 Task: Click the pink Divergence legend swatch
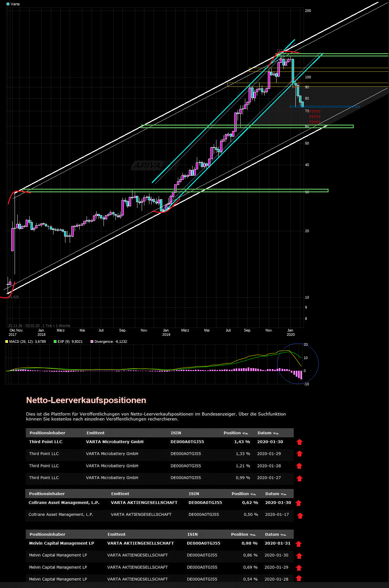click(x=92, y=342)
